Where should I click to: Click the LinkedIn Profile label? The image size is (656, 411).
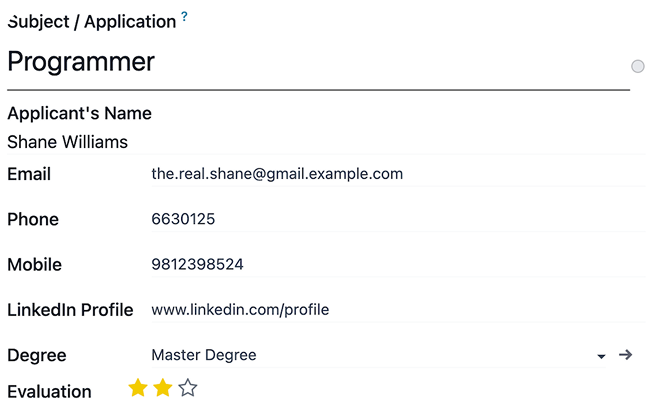[70, 310]
